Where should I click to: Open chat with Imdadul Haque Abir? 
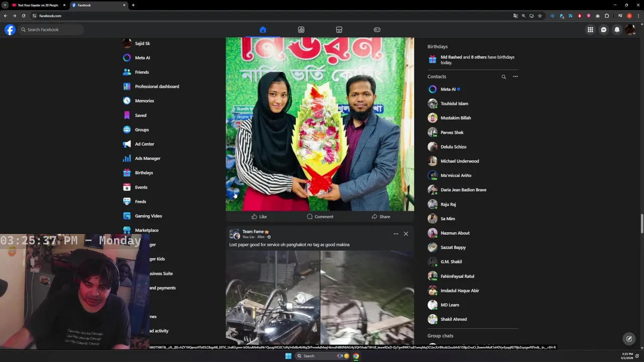473,291
